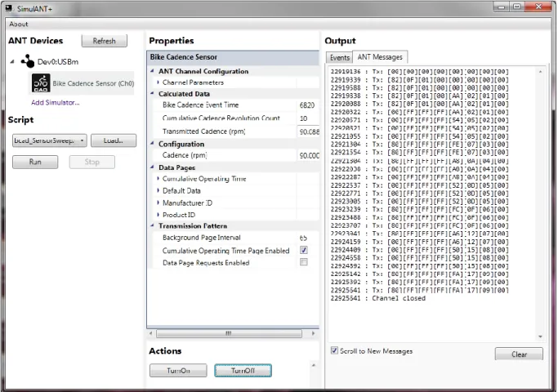Click the Properties horizontal scrollbar thumb
The image size is (558, 392).
(229, 333)
